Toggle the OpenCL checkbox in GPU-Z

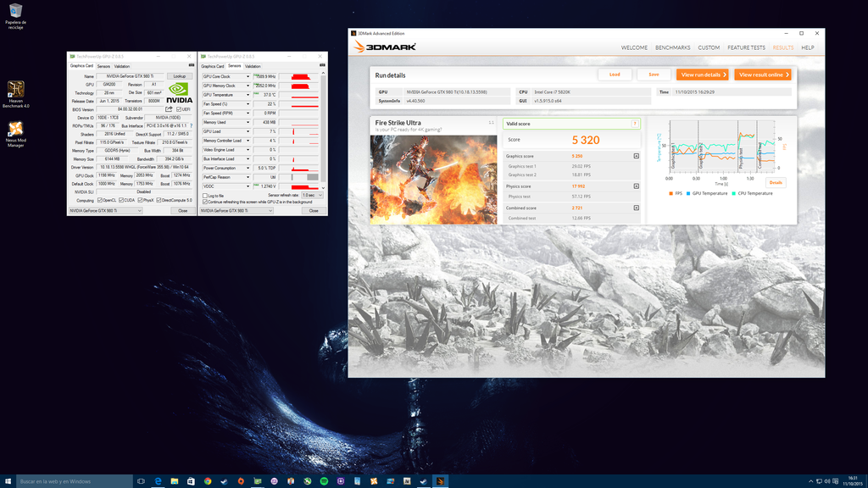pos(100,200)
